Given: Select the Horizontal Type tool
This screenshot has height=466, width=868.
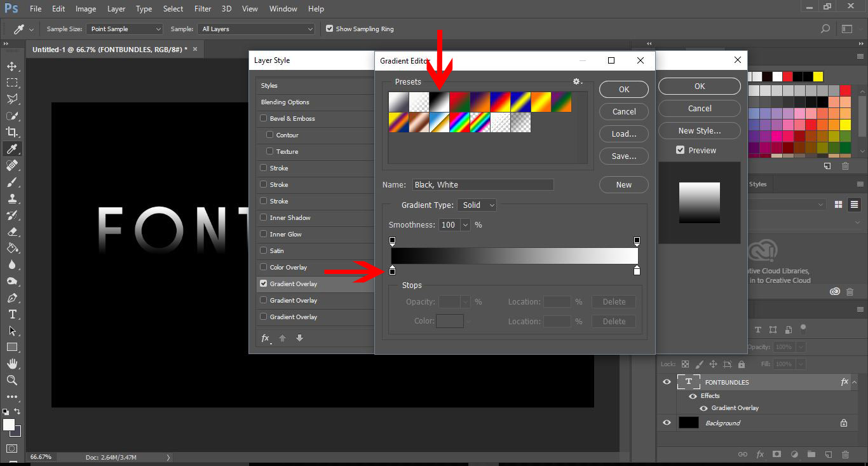Looking at the screenshot, I should pyautogui.click(x=12, y=314).
